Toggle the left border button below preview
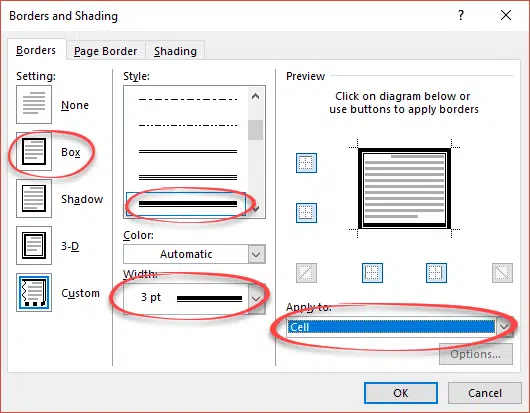Image resolution: width=530 pixels, height=413 pixels. coord(372,273)
